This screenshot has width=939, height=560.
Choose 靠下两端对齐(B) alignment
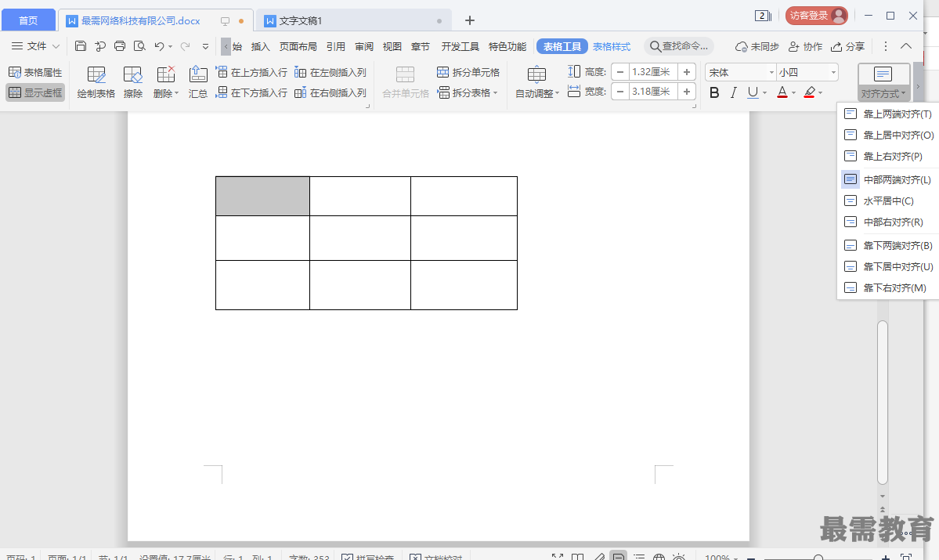click(888, 245)
